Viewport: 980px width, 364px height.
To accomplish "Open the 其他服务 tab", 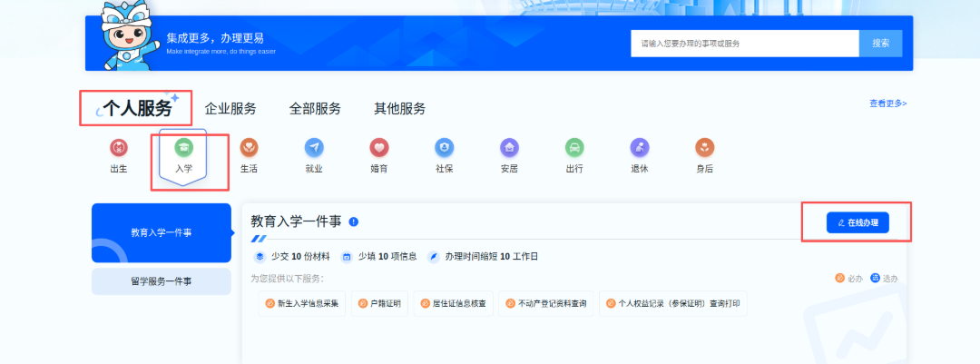I will (x=399, y=109).
